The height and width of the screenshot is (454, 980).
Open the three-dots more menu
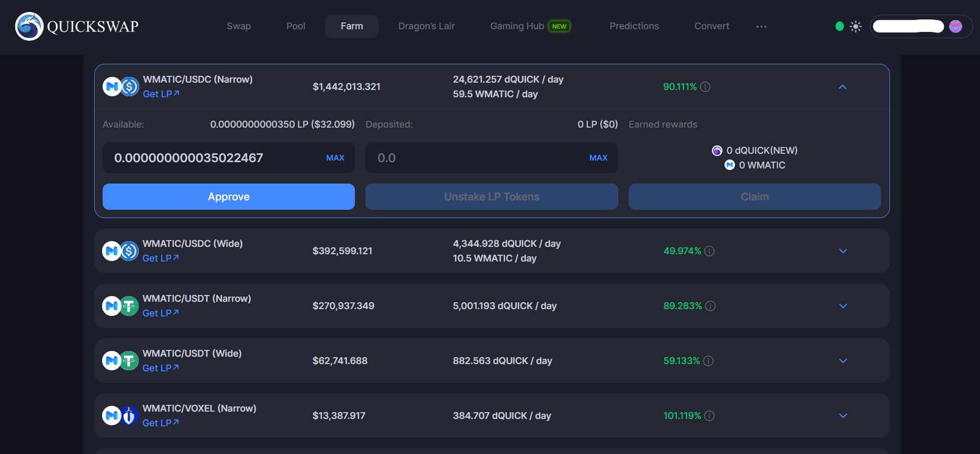[x=761, y=27]
